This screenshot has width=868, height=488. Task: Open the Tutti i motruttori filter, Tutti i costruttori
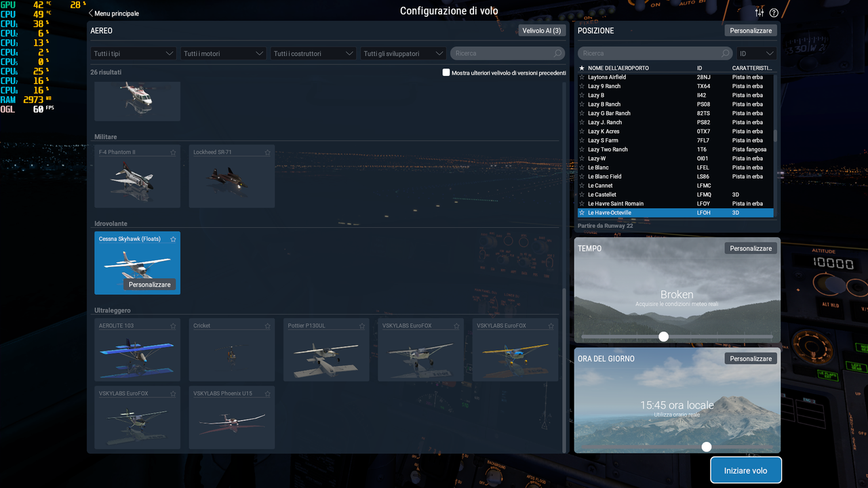pos(313,53)
